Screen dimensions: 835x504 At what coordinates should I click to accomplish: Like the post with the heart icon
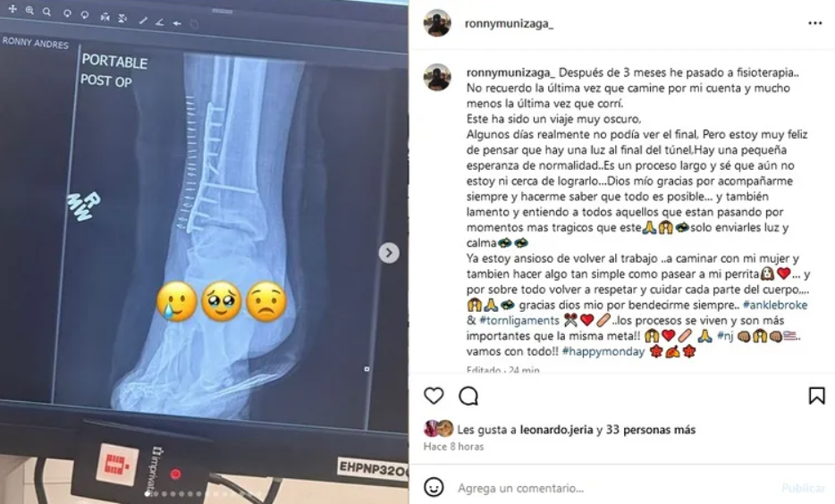tap(434, 396)
